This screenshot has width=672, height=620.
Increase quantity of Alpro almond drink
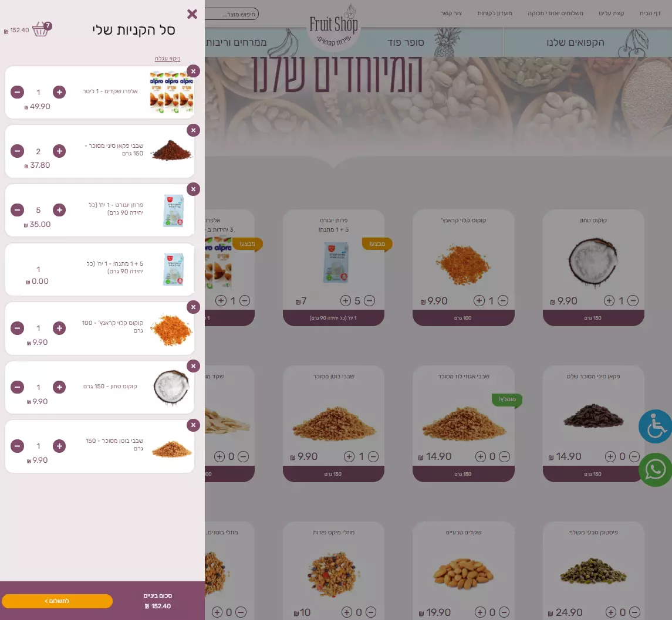(59, 92)
